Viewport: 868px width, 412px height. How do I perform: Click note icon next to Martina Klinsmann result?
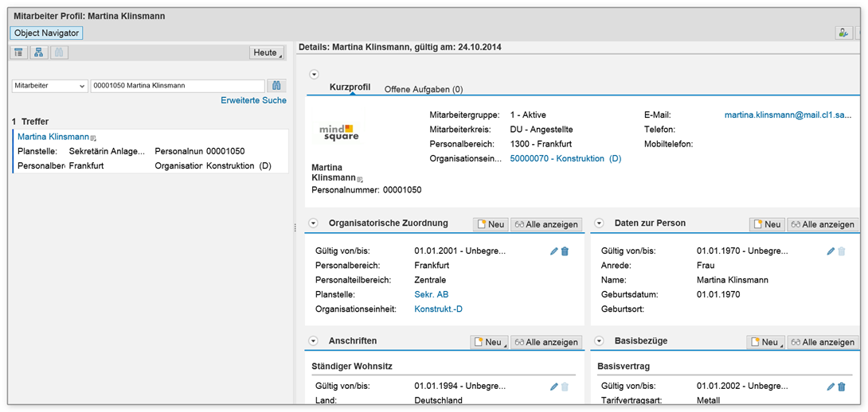(x=93, y=137)
